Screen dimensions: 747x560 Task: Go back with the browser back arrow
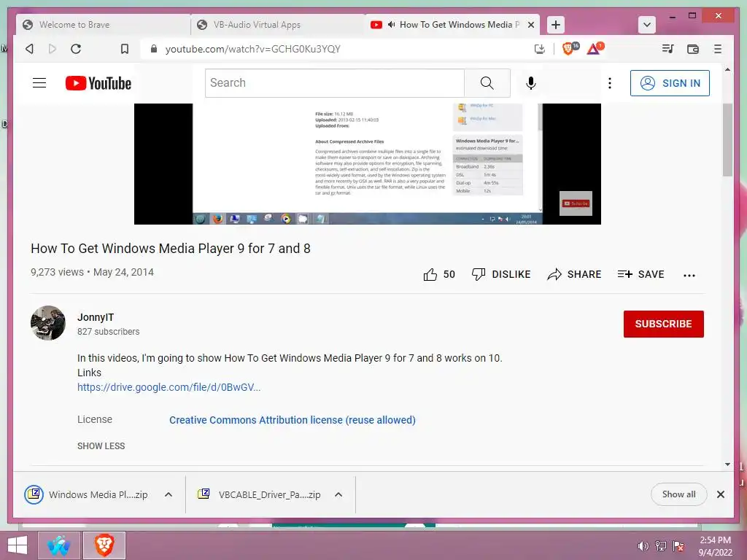[x=29, y=49]
